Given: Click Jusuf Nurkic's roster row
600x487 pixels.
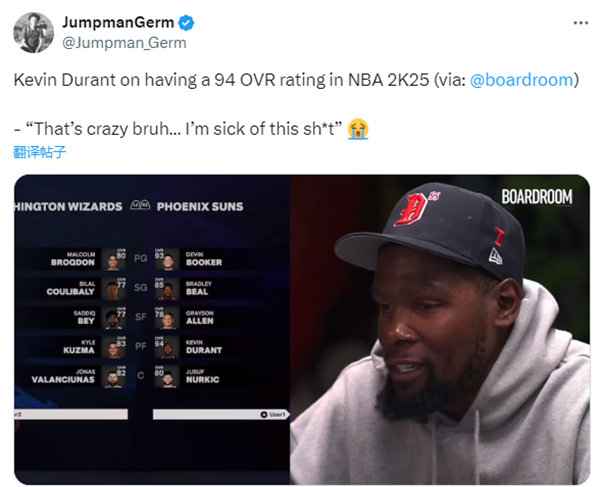Looking at the screenshot, I should pos(220,377).
